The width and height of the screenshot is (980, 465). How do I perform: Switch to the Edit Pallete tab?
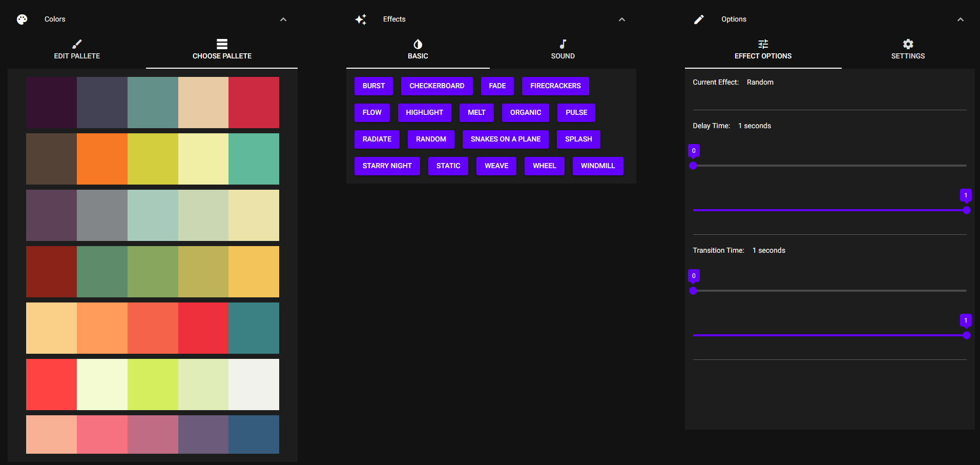[x=76, y=50]
